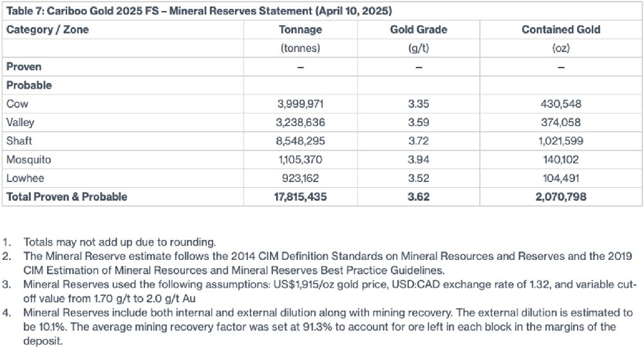This screenshot has width=644, height=348.
Task: Click the 'Contained Gold' column header
Action: [561, 30]
